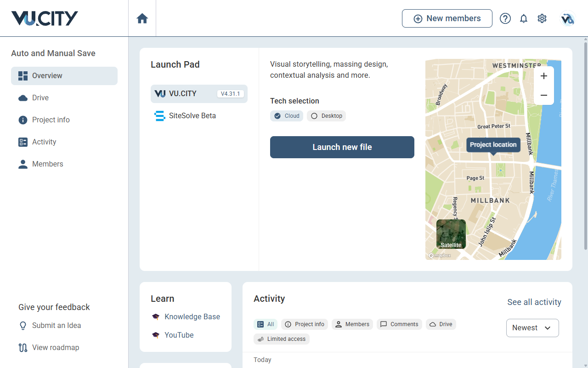
Task: Click the New members button
Action: tap(447, 18)
